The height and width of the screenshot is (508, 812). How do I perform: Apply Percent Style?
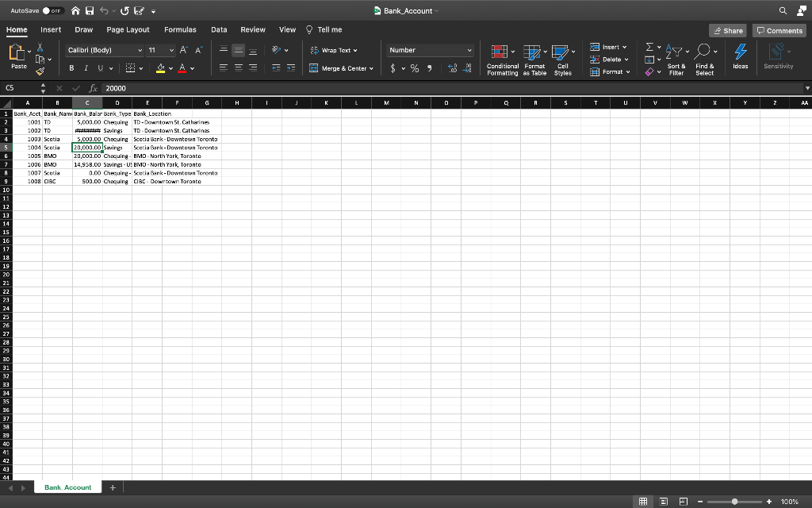(415, 68)
